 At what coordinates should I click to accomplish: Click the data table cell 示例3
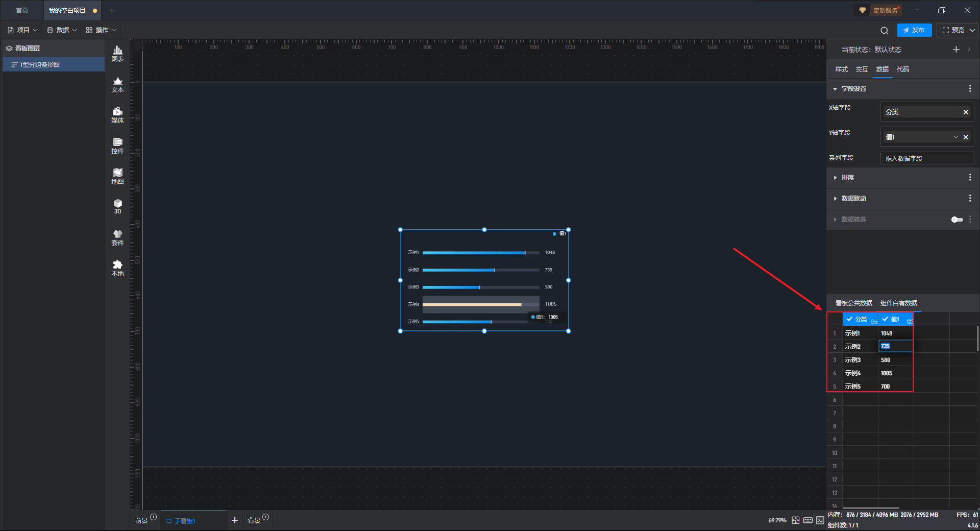coord(860,359)
